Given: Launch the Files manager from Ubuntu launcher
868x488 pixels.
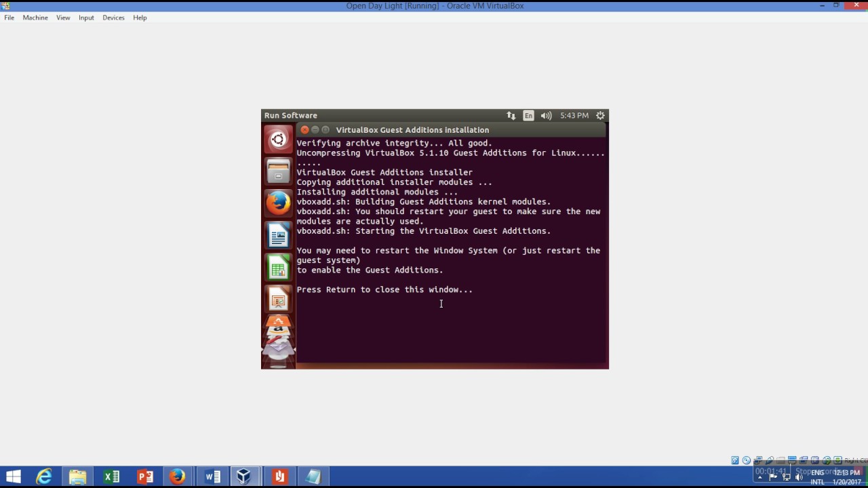Looking at the screenshot, I should [x=278, y=171].
